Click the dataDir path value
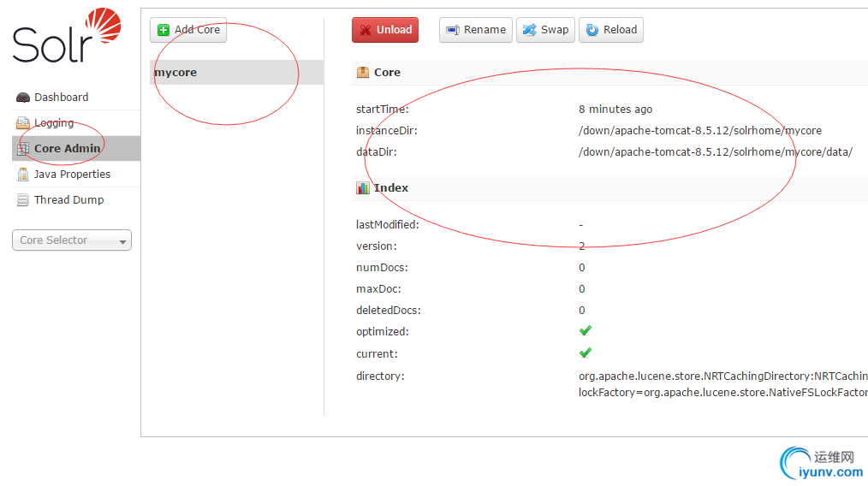This screenshot has height=486, width=868. point(716,152)
